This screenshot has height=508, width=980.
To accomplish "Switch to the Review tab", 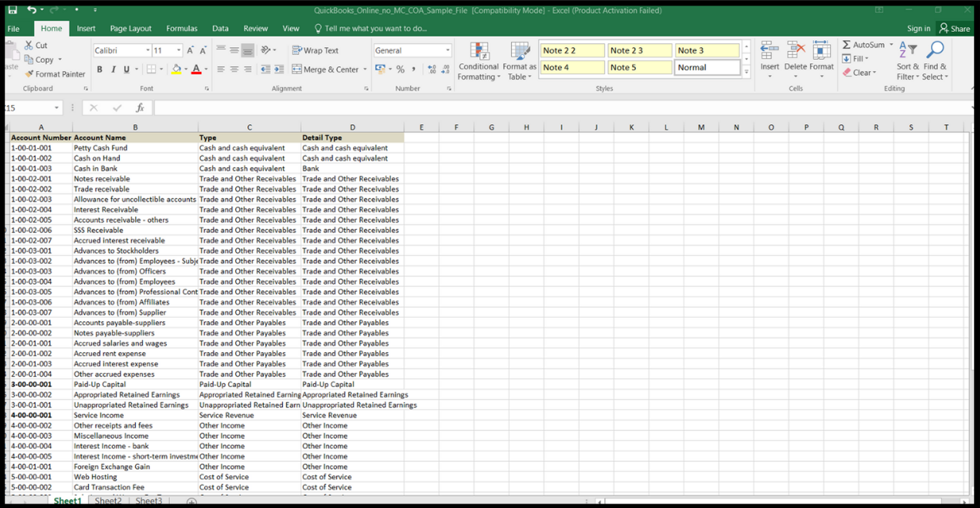I will coord(256,29).
